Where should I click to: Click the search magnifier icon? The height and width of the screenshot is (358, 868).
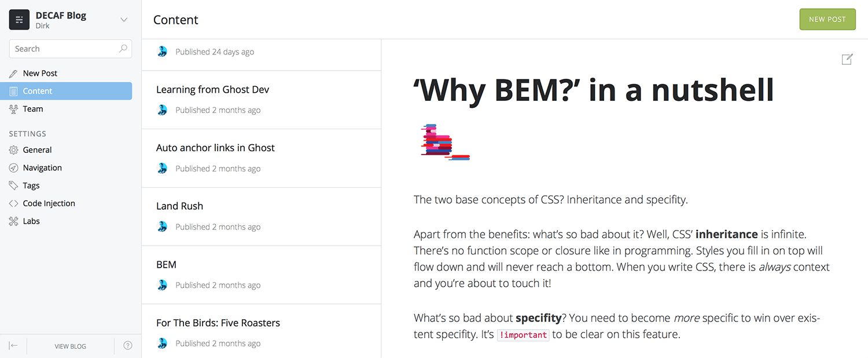click(123, 49)
